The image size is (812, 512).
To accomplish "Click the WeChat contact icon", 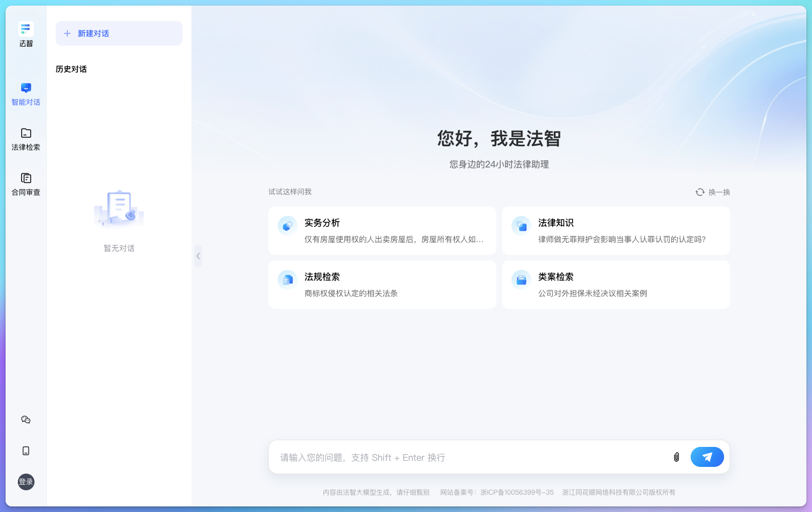I will pos(26,420).
